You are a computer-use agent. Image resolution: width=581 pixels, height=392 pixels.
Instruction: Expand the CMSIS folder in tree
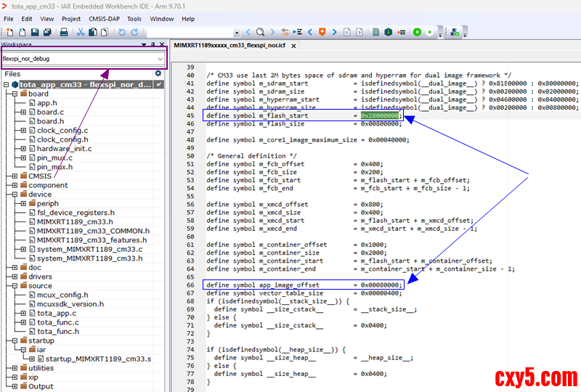(15, 176)
